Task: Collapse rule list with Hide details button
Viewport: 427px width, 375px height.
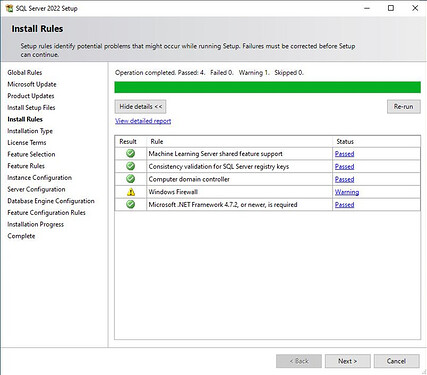Action: (x=140, y=107)
